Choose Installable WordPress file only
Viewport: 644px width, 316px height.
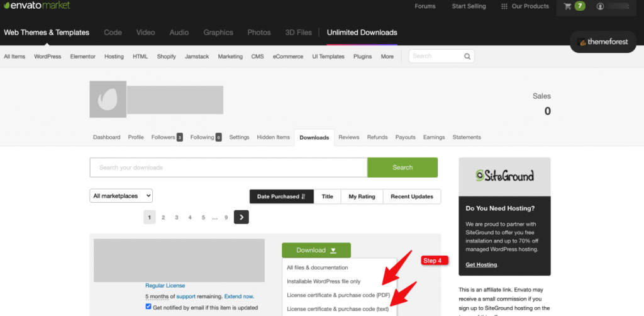coord(323,281)
